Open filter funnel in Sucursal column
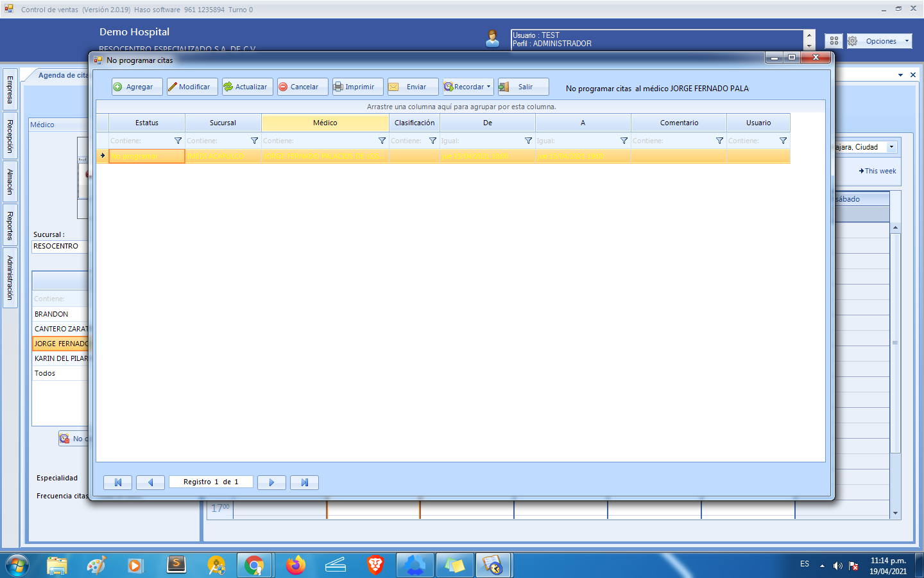The image size is (924, 578). [254, 141]
